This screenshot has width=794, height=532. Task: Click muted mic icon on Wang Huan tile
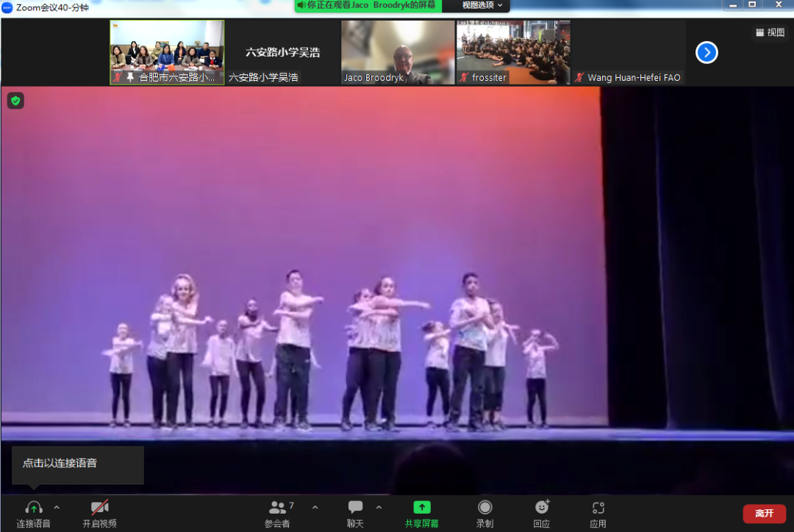[x=579, y=77]
